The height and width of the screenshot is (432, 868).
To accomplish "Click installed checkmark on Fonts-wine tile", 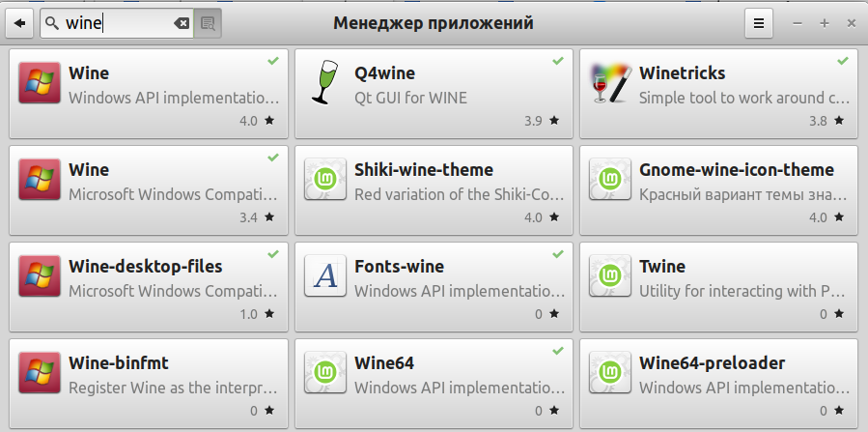I will pos(557,253).
